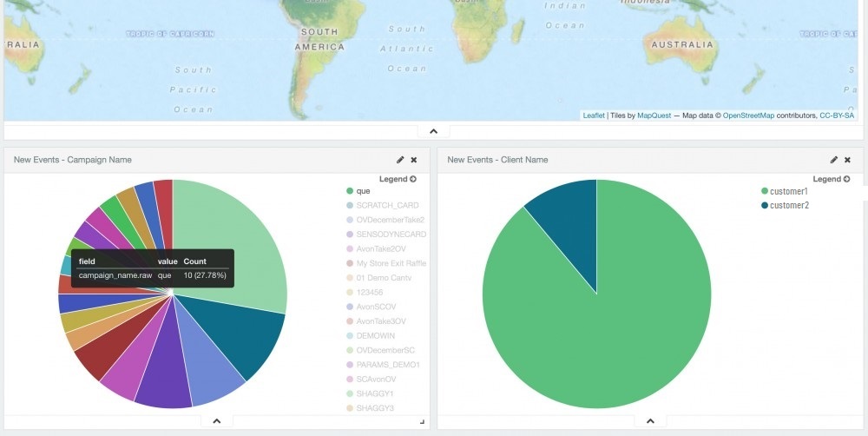Screen dimensions: 868x436
Task: Edit the Campaign Name visualization via pencil icon
Action: [x=400, y=160]
